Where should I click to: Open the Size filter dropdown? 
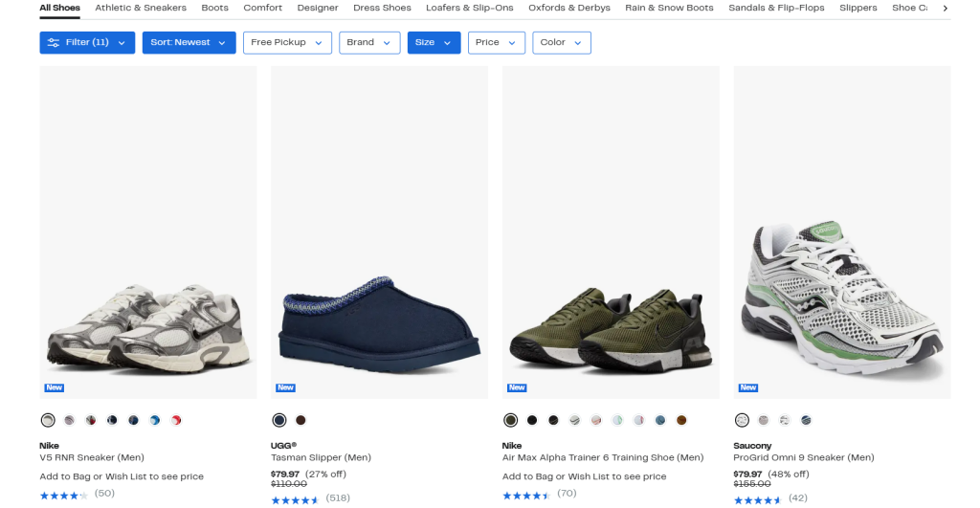[434, 42]
